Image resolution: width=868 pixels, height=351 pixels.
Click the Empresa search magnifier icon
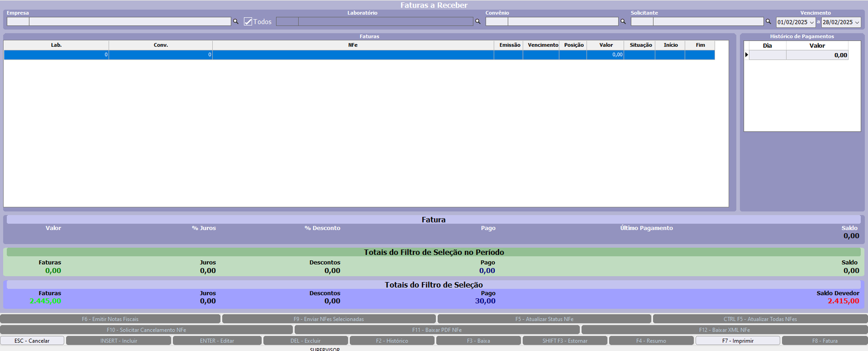pos(235,22)
